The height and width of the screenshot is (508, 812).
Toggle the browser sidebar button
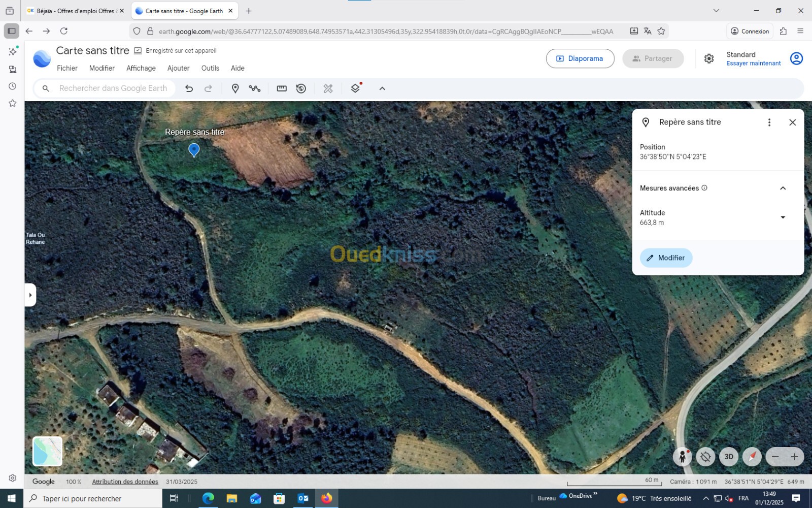point(12,31)
